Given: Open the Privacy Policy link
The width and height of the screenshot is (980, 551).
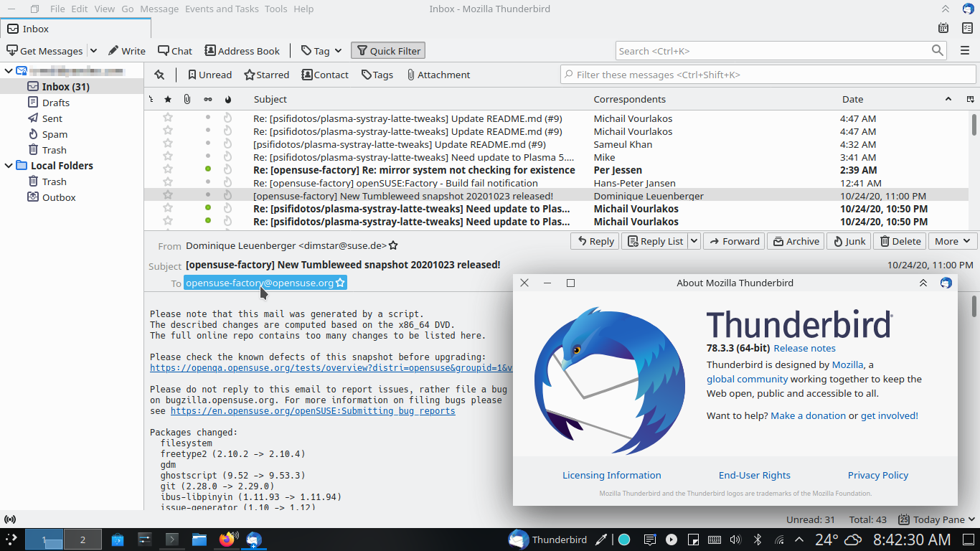Looking at the screenshot, I should point(878,475).
